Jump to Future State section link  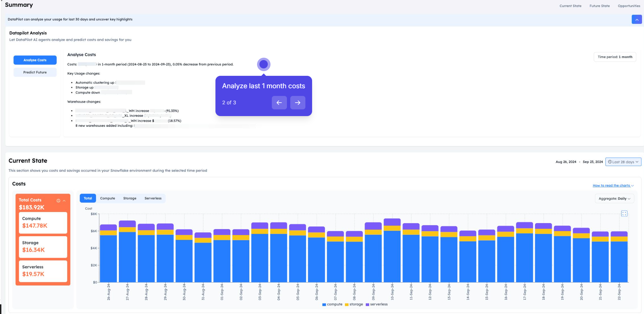599,6
